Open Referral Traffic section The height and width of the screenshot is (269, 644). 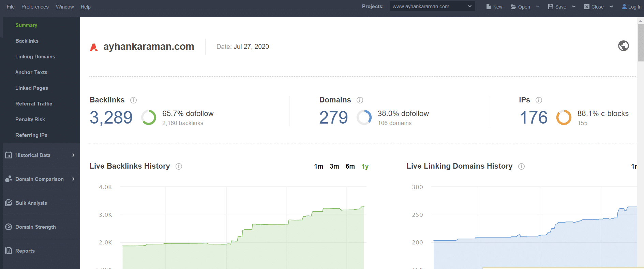click(34, 104)
